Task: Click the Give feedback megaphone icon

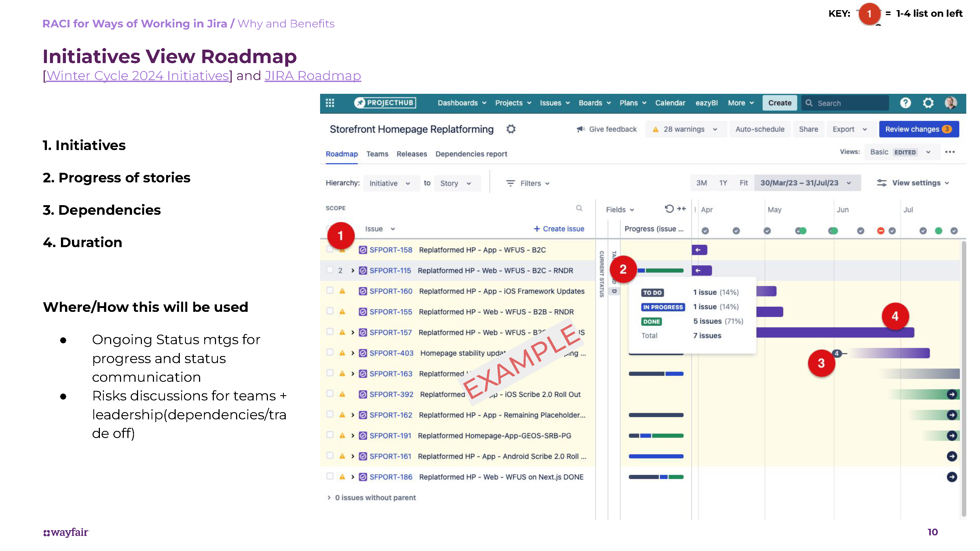Action: (581, 129)
